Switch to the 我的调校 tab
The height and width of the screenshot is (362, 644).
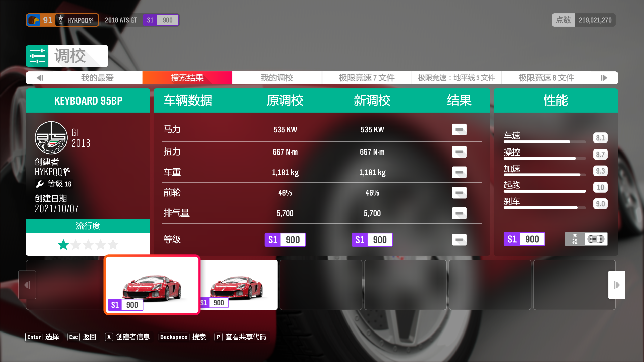click(277, 78)
